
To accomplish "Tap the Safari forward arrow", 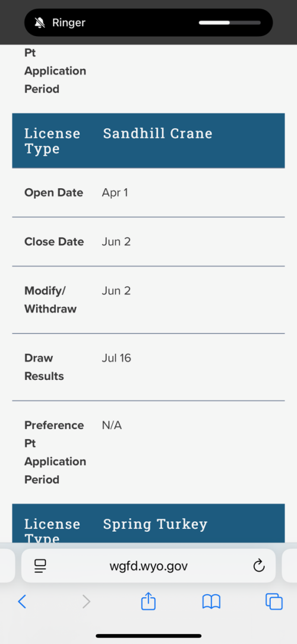I will (86, 602).
